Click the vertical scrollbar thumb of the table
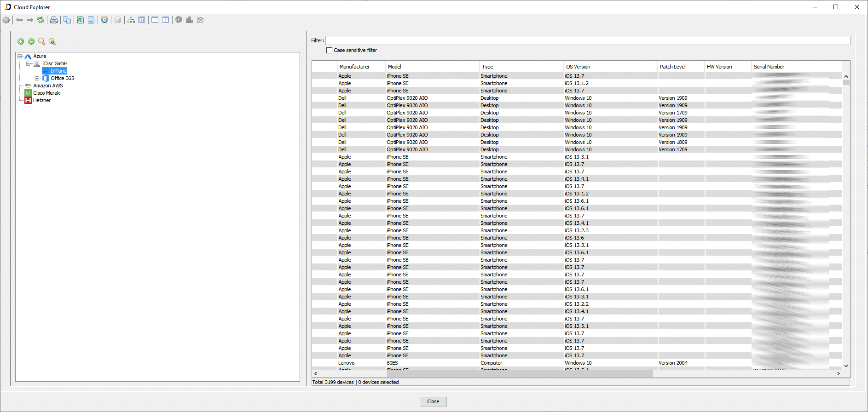This screenshot has height=412, width=868. pyautogui.click(x=846, y=82)
